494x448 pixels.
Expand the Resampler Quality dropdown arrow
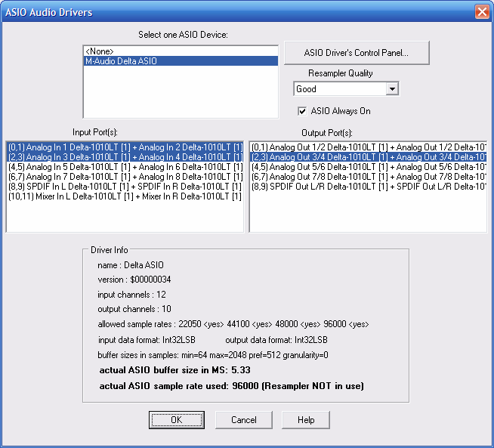pos(391,89)
